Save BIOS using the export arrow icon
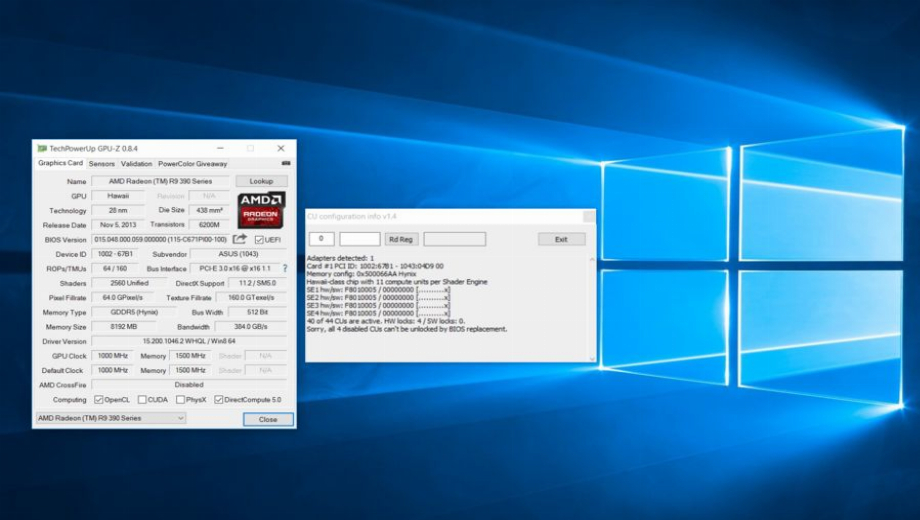920x520 pixels. [x=239, y=239]
